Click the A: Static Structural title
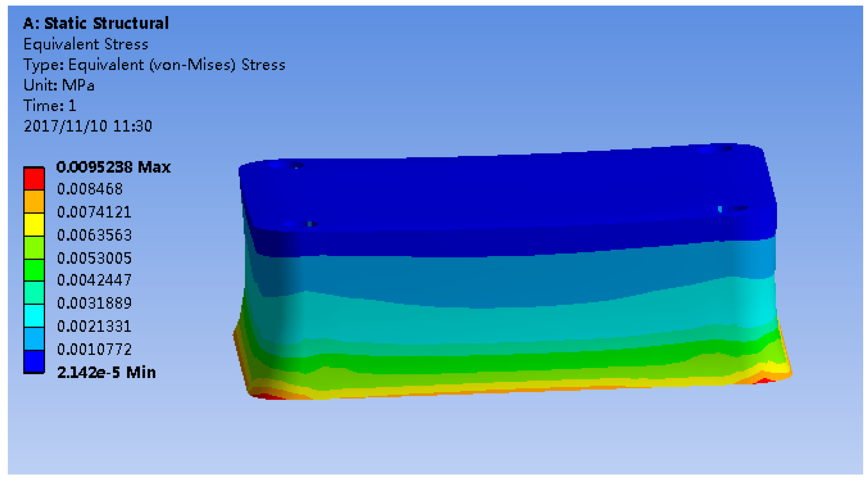The image size is (868, 482). (96, 23)
